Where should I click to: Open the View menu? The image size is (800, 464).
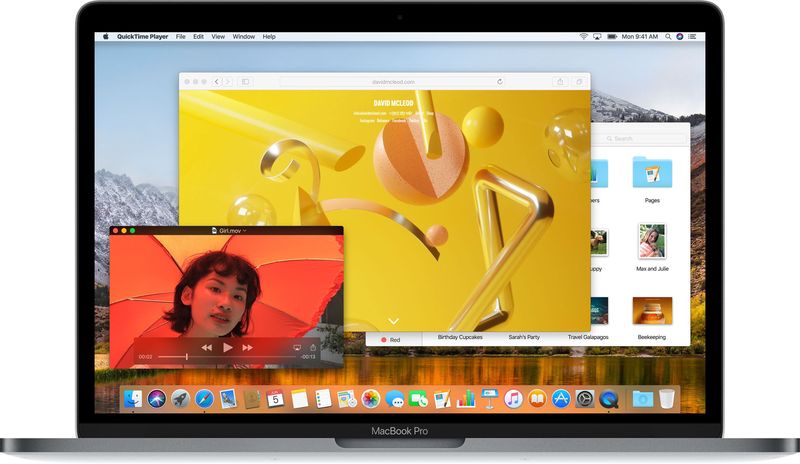218,37
